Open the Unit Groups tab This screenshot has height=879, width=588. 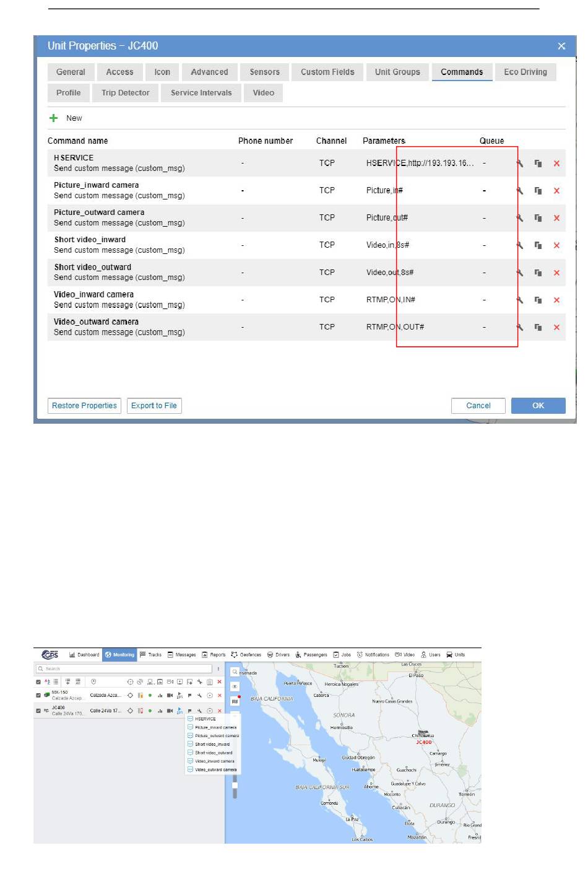click(397, 72)
